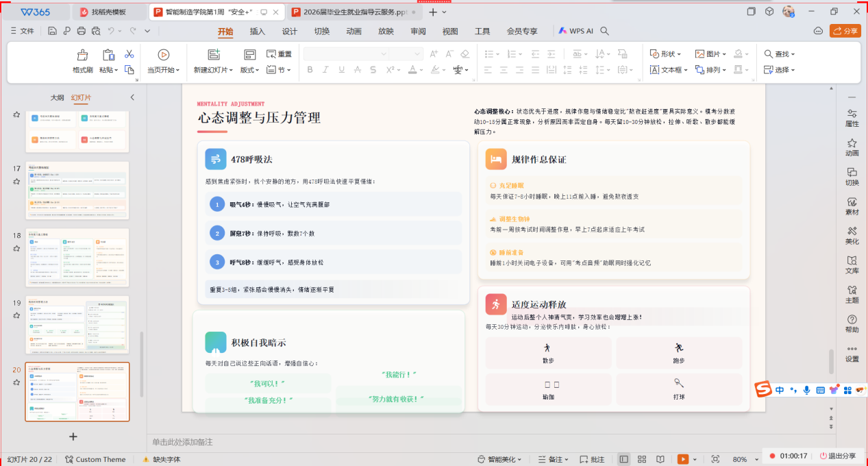The height and width of the screenshot is (466, 868).
Task: Expand the 智能美化 dropdown in status bar
Action: pyautogui.click(x=504, y=459)
